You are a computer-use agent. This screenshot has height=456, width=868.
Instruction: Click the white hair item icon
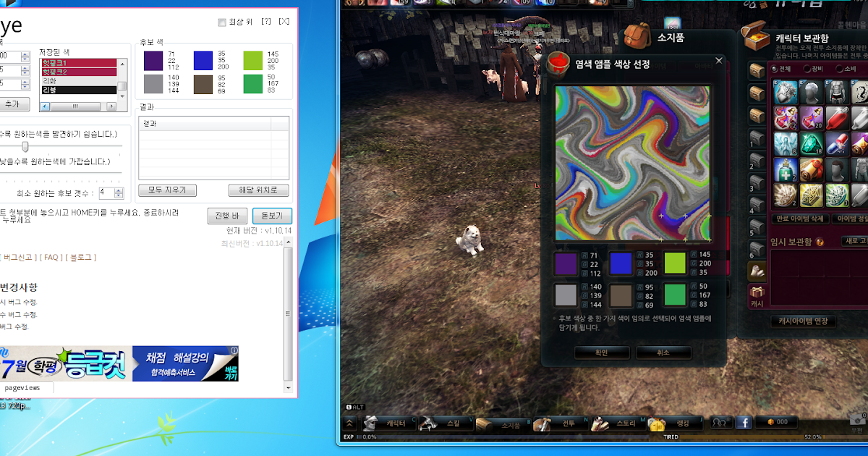[x=786, y=93]
